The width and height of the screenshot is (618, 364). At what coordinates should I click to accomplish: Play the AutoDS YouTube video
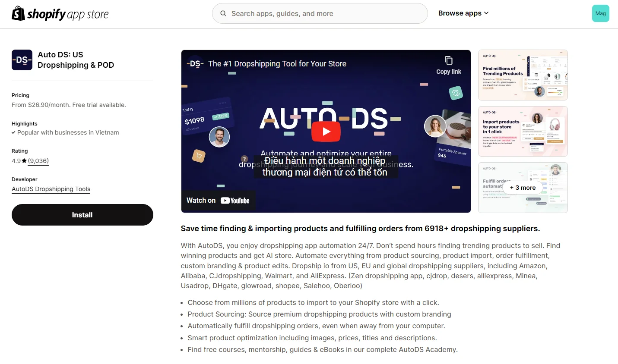click(326, 132)
